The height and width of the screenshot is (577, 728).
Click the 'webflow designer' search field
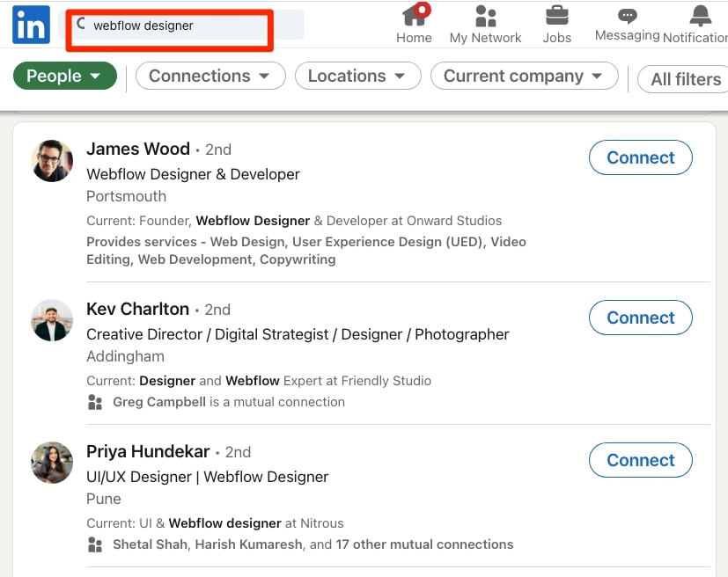tap(181, 25)
